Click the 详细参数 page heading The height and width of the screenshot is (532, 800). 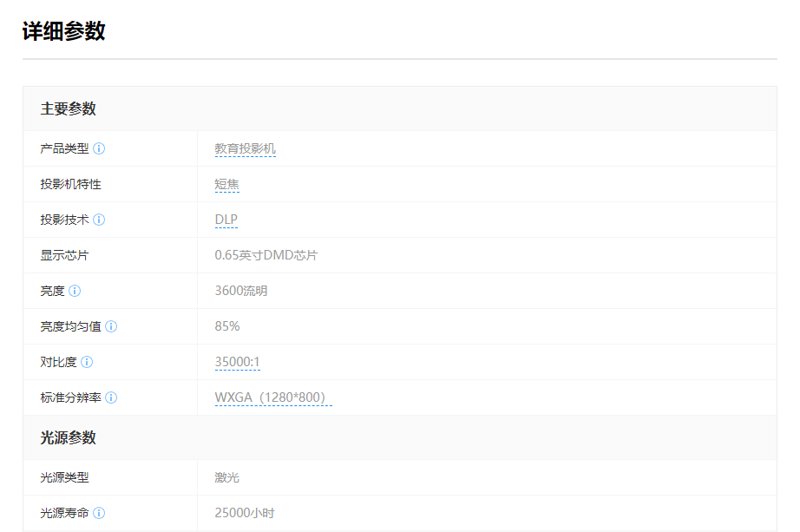pos(63,31)
